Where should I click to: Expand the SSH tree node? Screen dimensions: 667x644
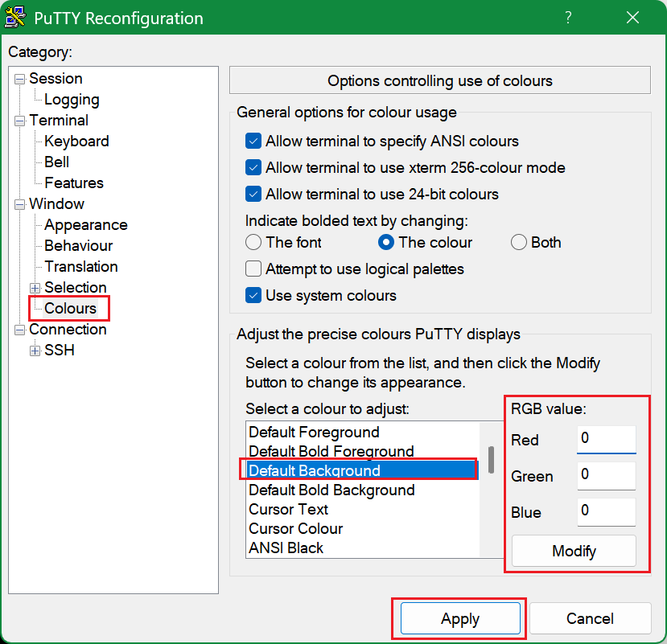(35, 351)
